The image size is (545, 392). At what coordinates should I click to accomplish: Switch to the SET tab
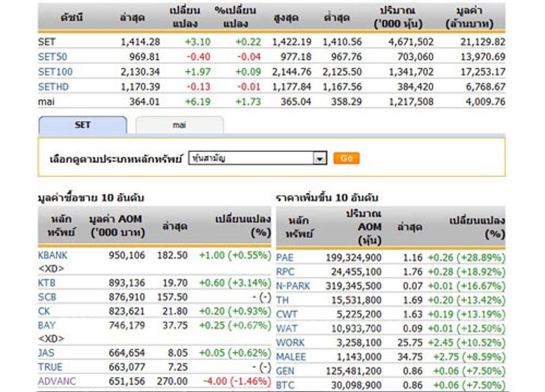(x=82, y=126)
